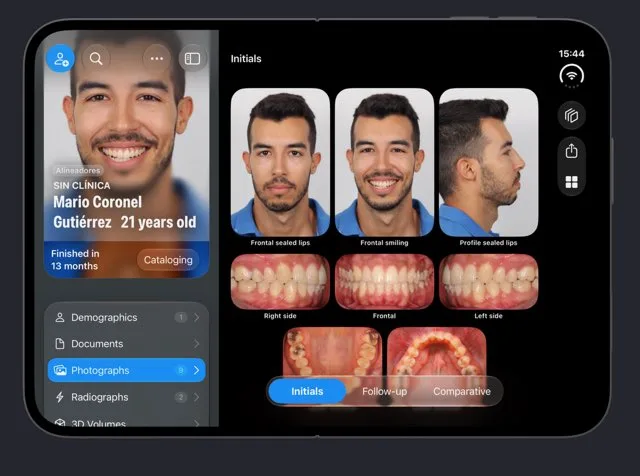Toggle the sidebar panel icon

192,58
